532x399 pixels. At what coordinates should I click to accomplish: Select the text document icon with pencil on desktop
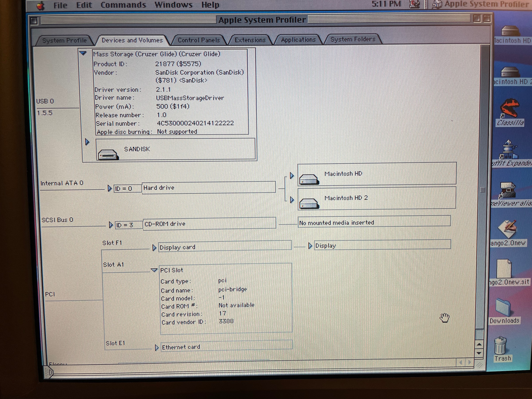click(x=507, y=229)
